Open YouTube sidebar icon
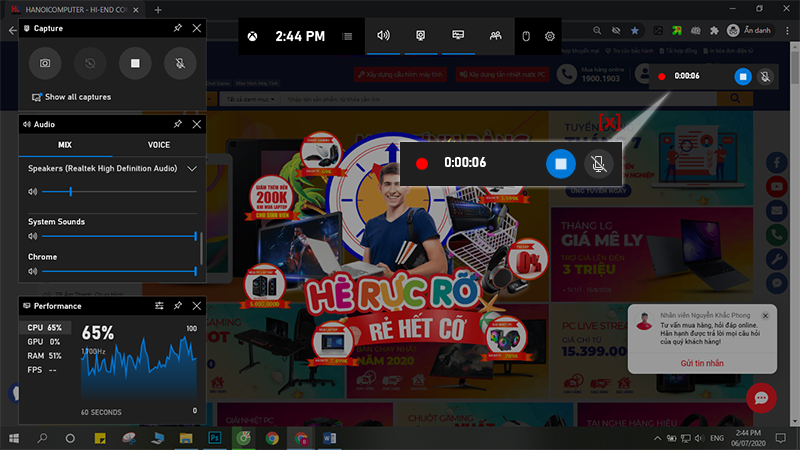This screenshot has width=800, height=450. click(777, 187)
